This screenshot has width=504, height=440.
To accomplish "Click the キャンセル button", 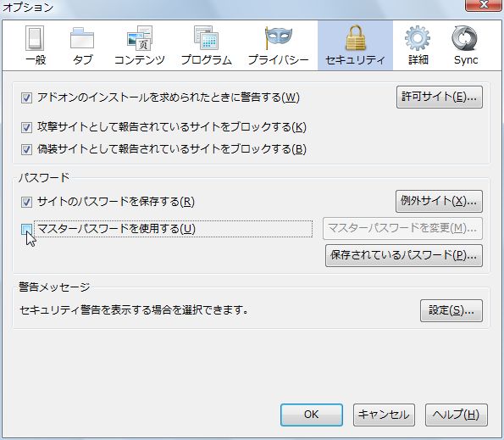I will [384, 415].
